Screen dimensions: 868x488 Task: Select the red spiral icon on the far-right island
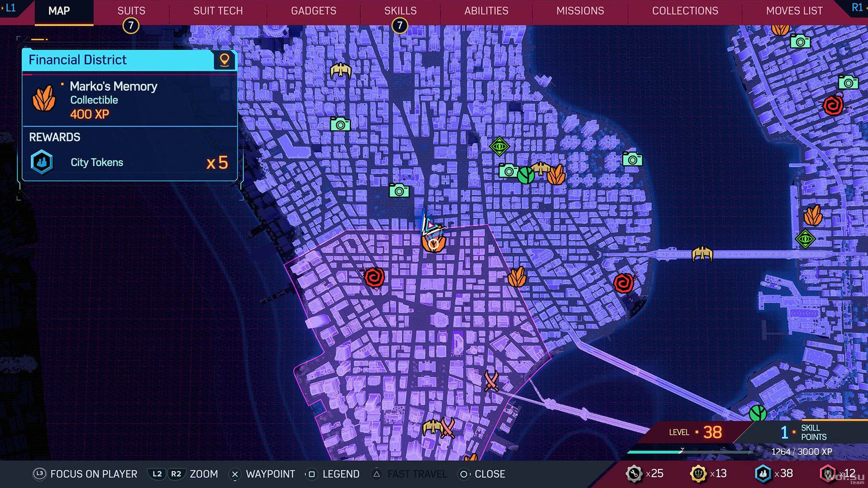(x=833, y=105)
